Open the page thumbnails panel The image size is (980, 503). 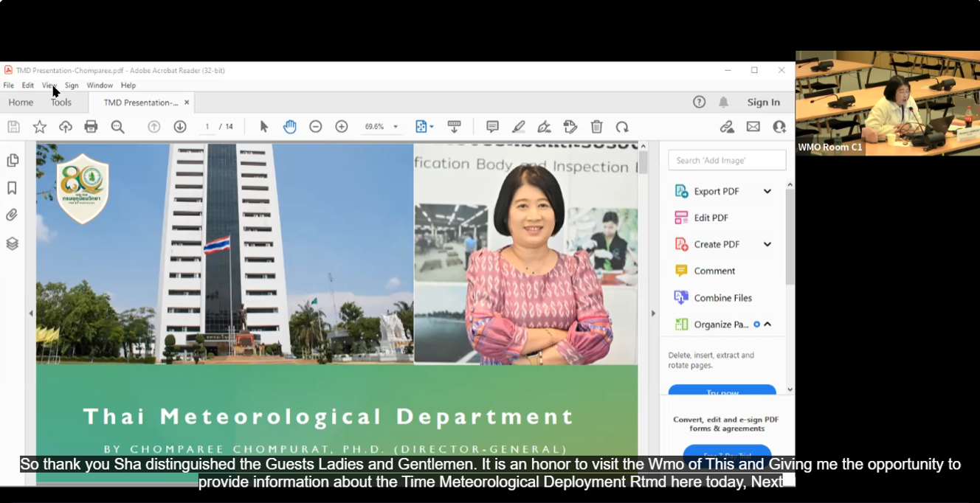12,161
